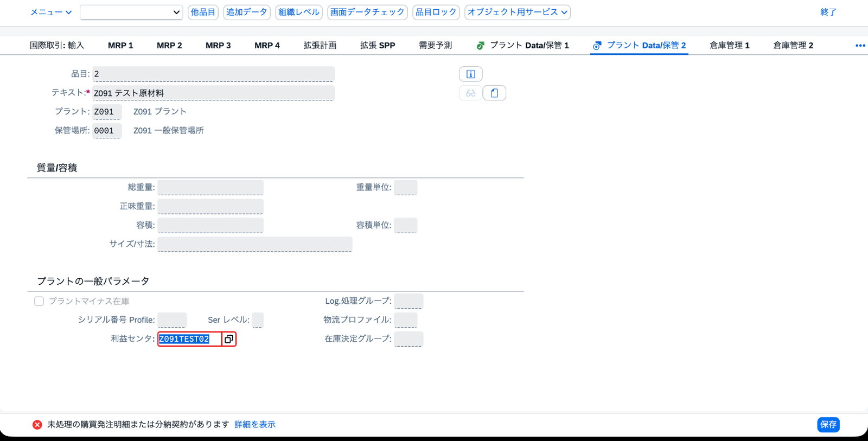The image size is (868, 441).
Task: Open 詳細を表示 link
Action: coord(255,424)
